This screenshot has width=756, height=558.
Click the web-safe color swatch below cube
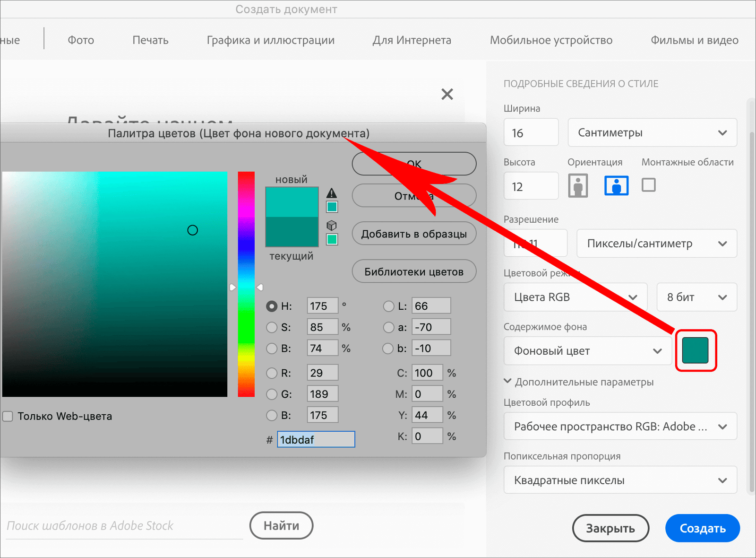coord(332,239)
